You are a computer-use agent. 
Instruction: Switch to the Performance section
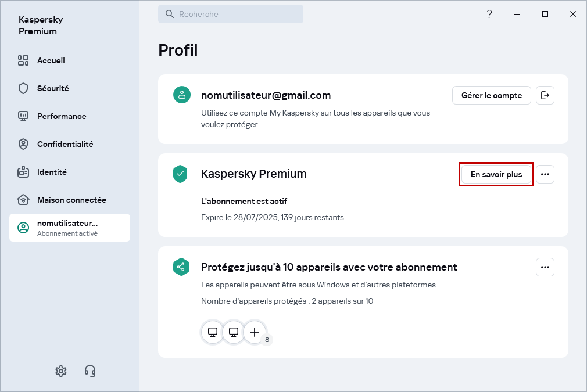[62, 116]
